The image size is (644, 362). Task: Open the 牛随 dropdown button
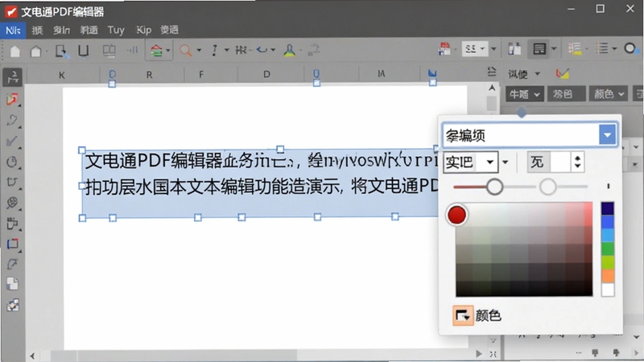pos(525,94)
